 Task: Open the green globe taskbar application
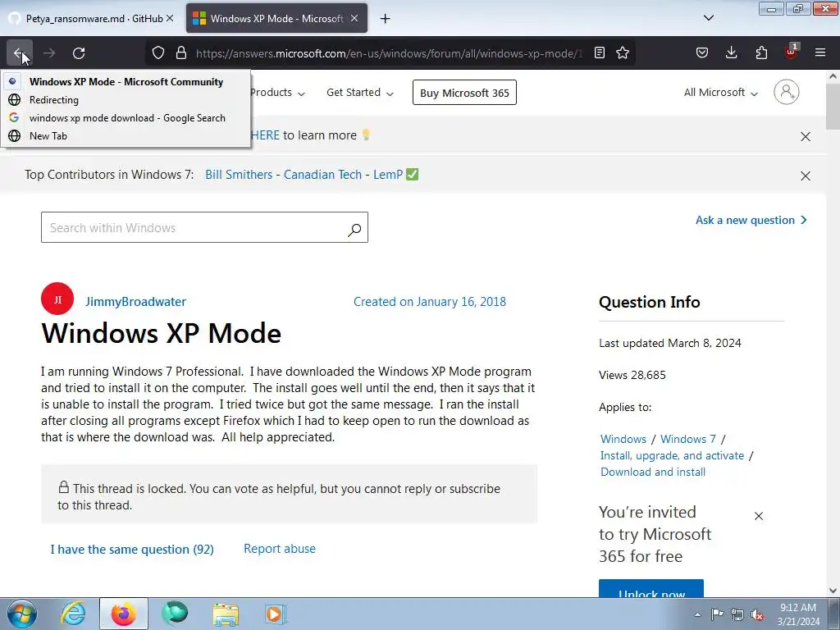point(175,614)
